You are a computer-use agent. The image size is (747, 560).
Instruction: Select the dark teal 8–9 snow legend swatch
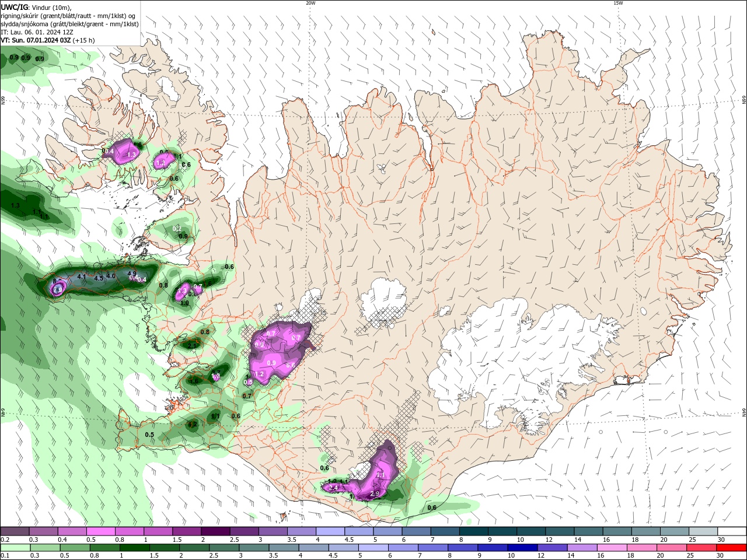pyautogui.click(x=474, y=531)
